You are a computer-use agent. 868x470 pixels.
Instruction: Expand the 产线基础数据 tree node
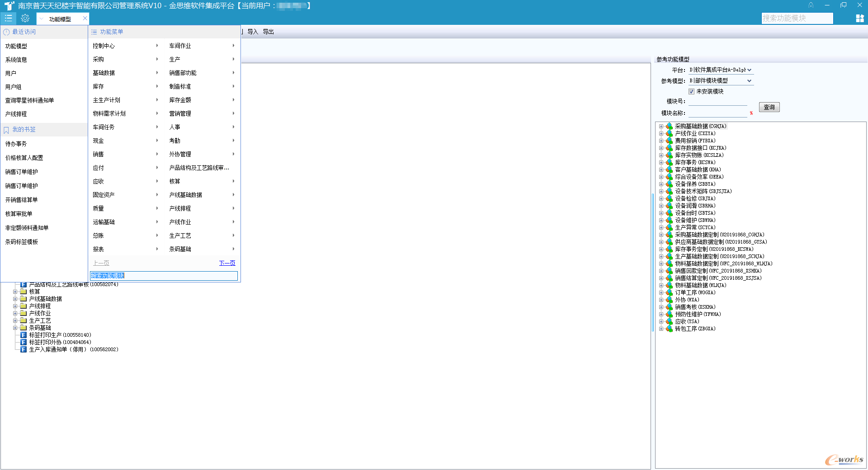coord(15,299)
